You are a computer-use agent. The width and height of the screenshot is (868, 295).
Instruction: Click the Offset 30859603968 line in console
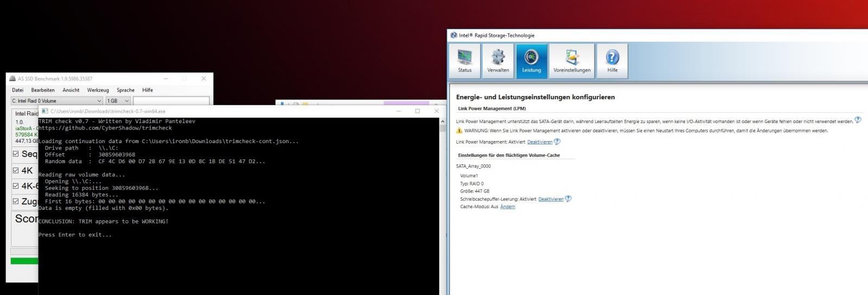(x=90, y=155)
